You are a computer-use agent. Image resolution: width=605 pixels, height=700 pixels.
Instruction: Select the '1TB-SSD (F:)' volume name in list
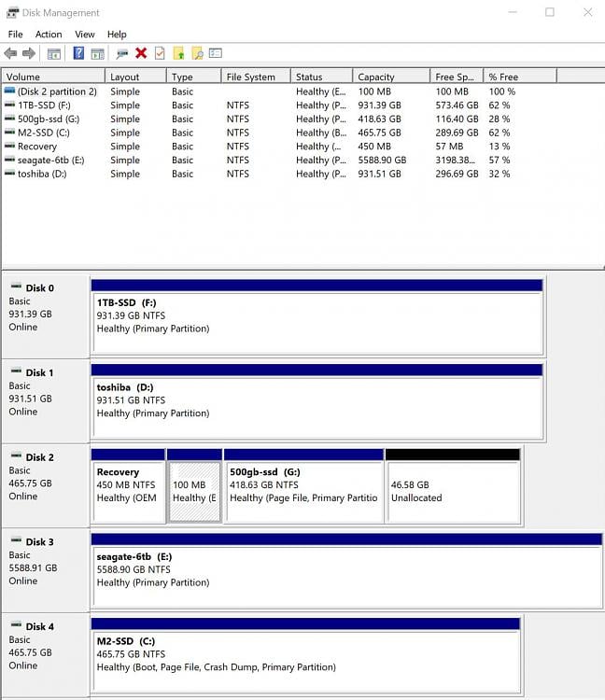44,105
